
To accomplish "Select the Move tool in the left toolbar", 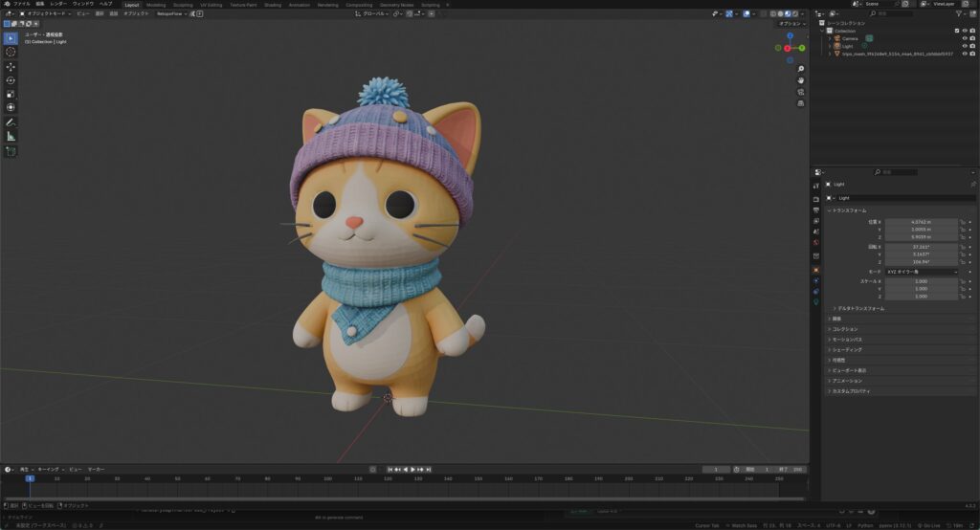I will pyautogui.click(x=11, y=66).
